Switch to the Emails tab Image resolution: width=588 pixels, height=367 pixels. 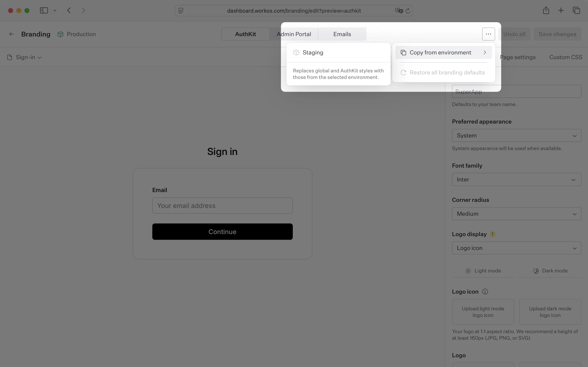[x=342, y=34]
